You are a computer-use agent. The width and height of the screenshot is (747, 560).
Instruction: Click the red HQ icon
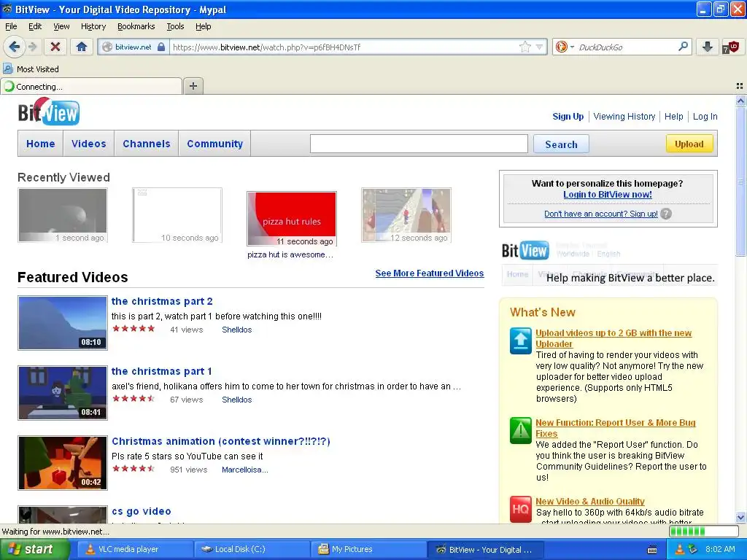520,509
